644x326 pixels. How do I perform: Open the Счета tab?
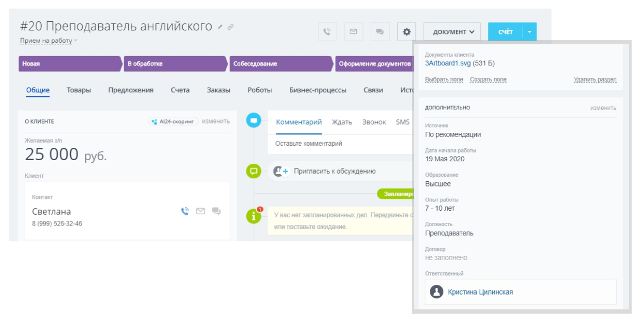coord(180,90)
